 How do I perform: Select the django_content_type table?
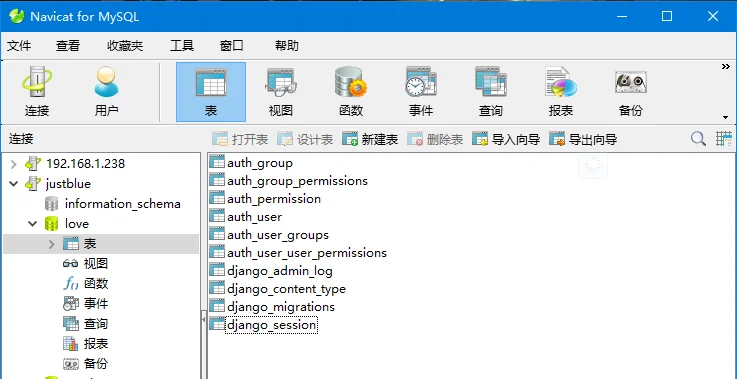coord(286,289)
